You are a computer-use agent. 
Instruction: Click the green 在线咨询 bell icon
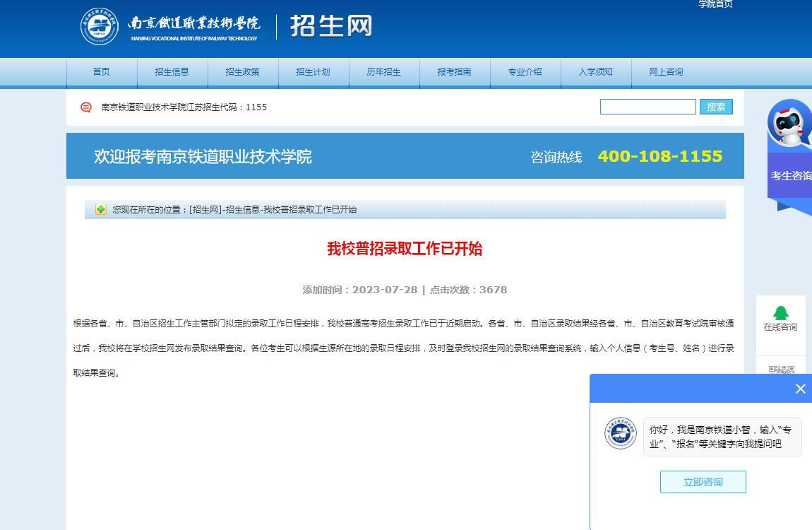(780, 313)
